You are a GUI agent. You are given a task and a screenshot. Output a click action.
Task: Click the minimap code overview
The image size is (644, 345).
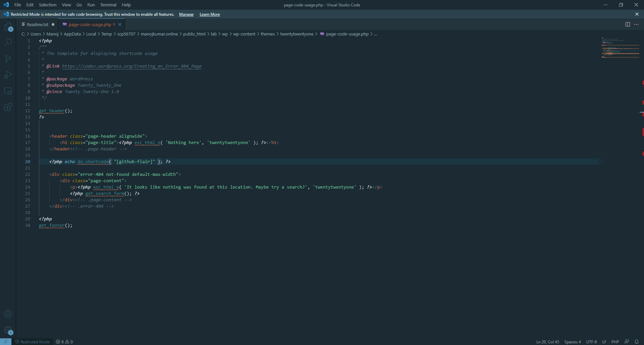tap(620, 49)
